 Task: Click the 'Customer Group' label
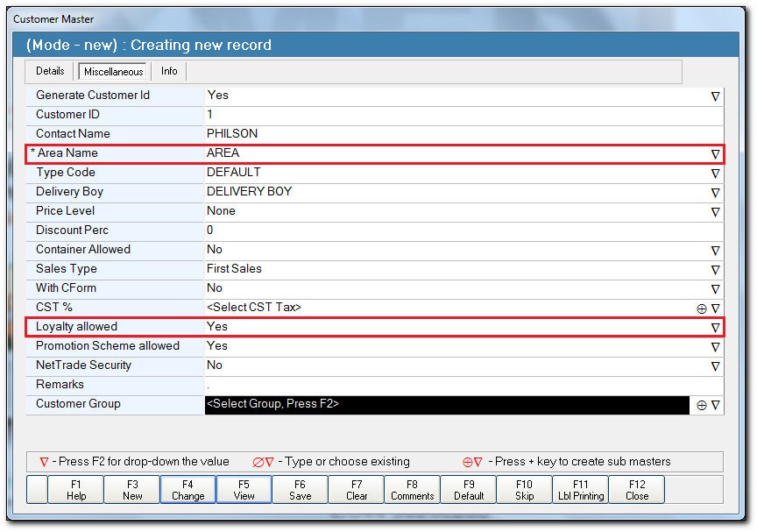point(78,404)
